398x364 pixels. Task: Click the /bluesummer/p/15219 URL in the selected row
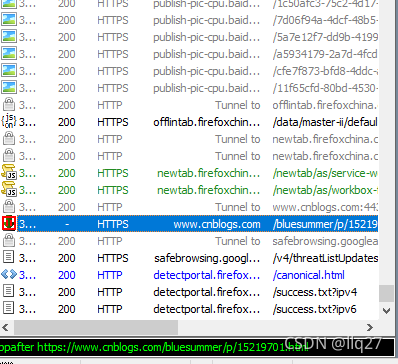point(325,224)
